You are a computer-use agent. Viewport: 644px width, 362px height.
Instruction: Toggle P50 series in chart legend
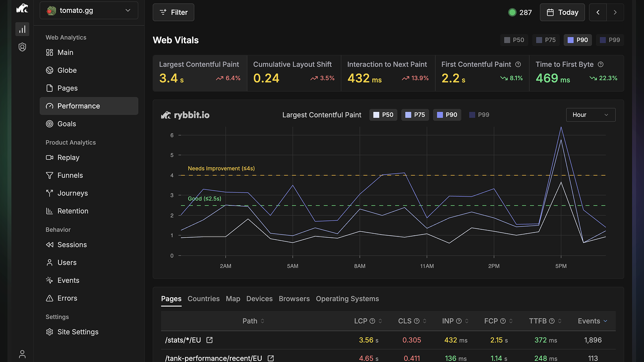pyautogui.click(x=383, y=115)
